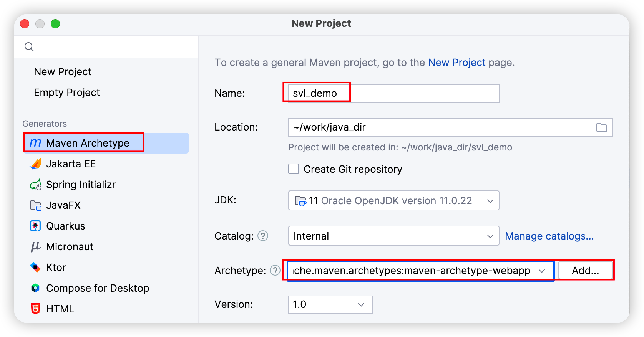Follow the New Project page link
The image size is (644, 337).
tap(456, 63)
